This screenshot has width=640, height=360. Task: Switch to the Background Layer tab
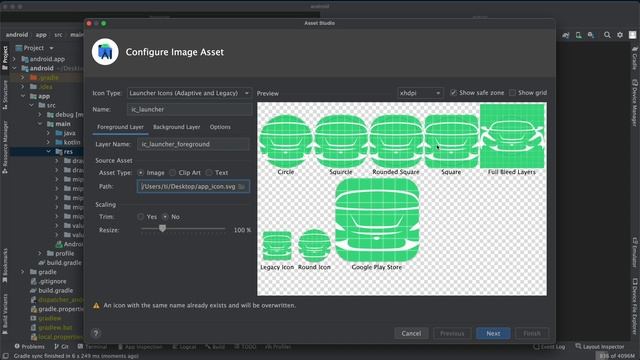[176, 127]
